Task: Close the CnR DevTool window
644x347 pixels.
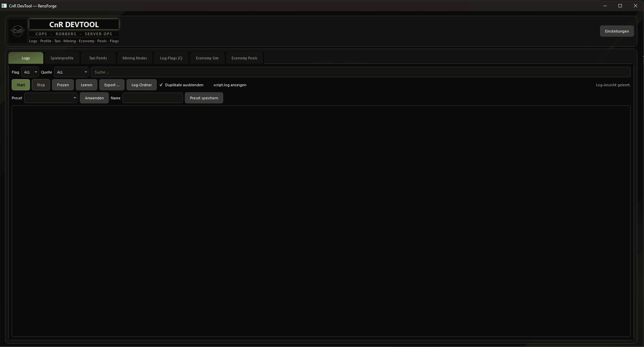Action: tap(635, 6)
